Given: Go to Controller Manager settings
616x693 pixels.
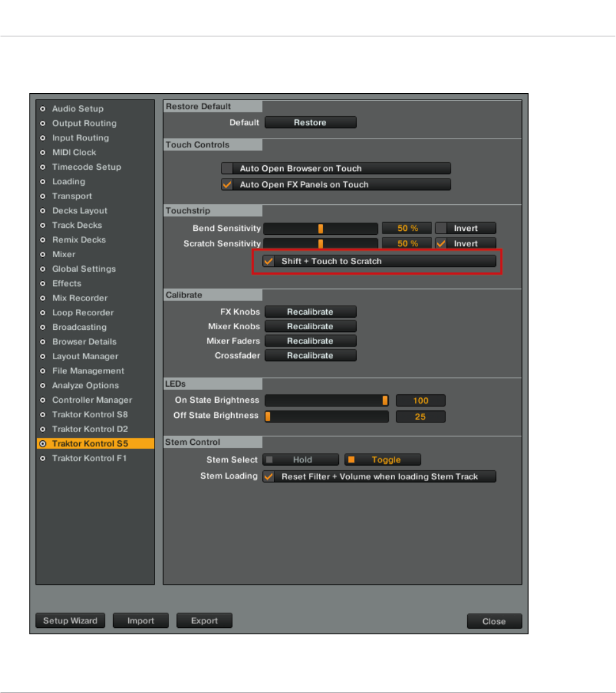Looking at the screenshot, I should tap(92, 400).
